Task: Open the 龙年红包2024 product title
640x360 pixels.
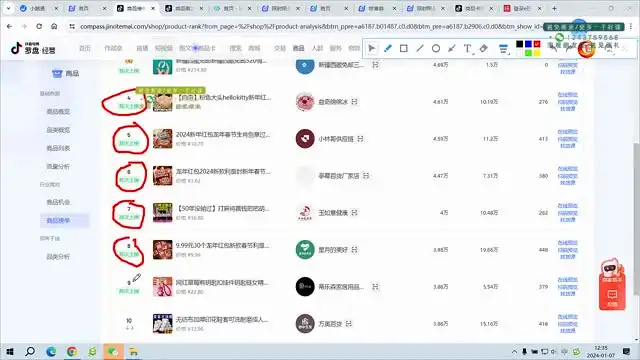Action: 223,171
